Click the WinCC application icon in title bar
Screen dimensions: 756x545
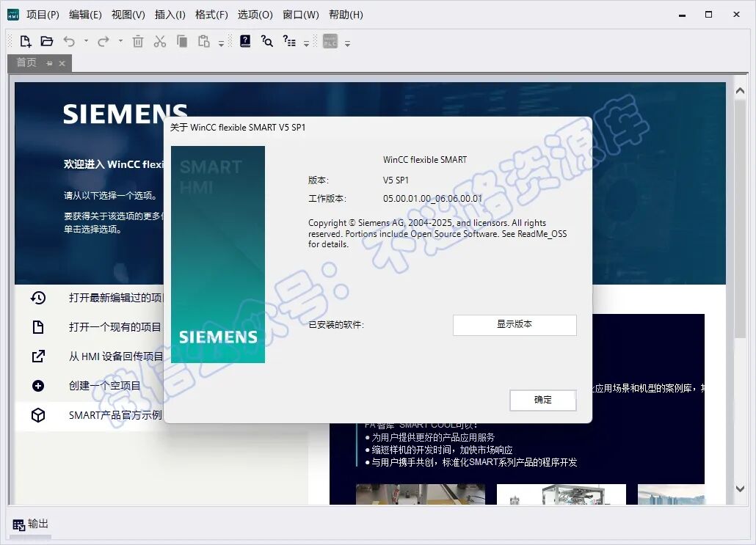point(13,15)
